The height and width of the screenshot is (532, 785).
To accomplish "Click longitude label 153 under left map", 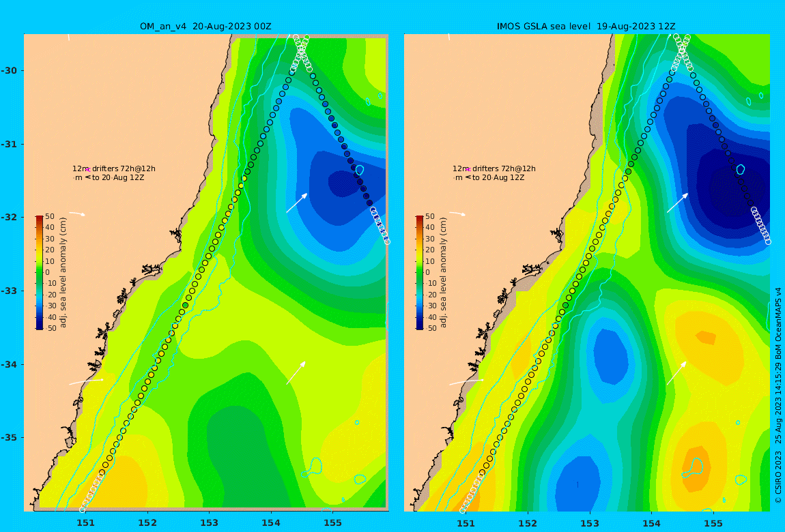I will point(210,523).
